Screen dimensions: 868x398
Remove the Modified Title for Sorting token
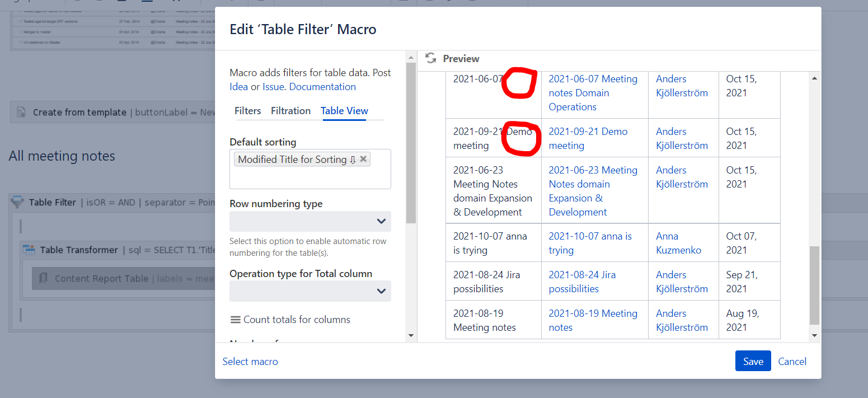[x=363, y=159]
